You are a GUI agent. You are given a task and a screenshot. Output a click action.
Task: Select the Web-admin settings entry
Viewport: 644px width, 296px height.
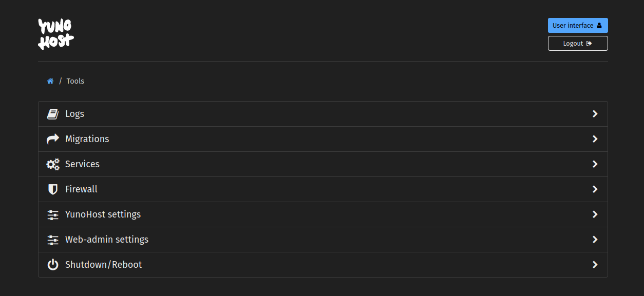323,240
